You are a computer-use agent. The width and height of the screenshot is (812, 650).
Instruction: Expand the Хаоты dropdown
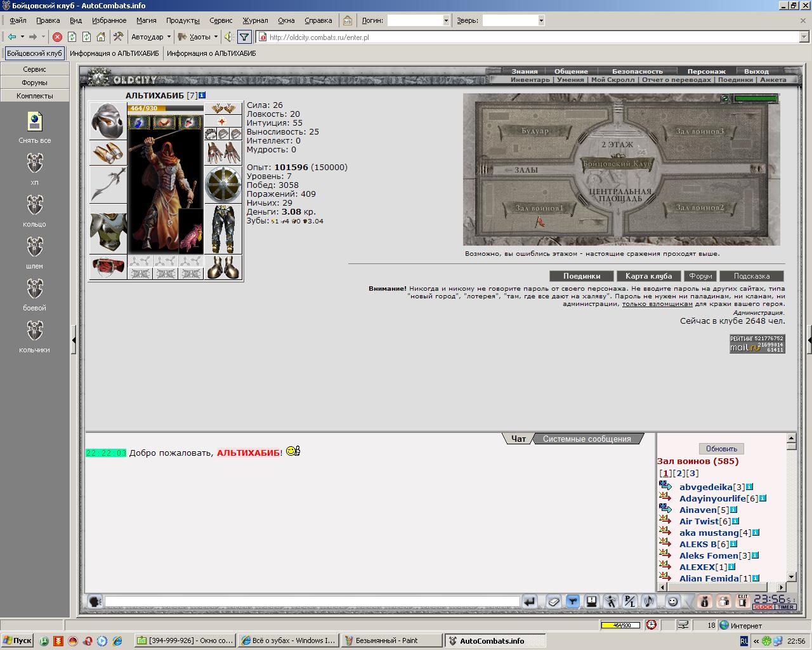[216, 37]
